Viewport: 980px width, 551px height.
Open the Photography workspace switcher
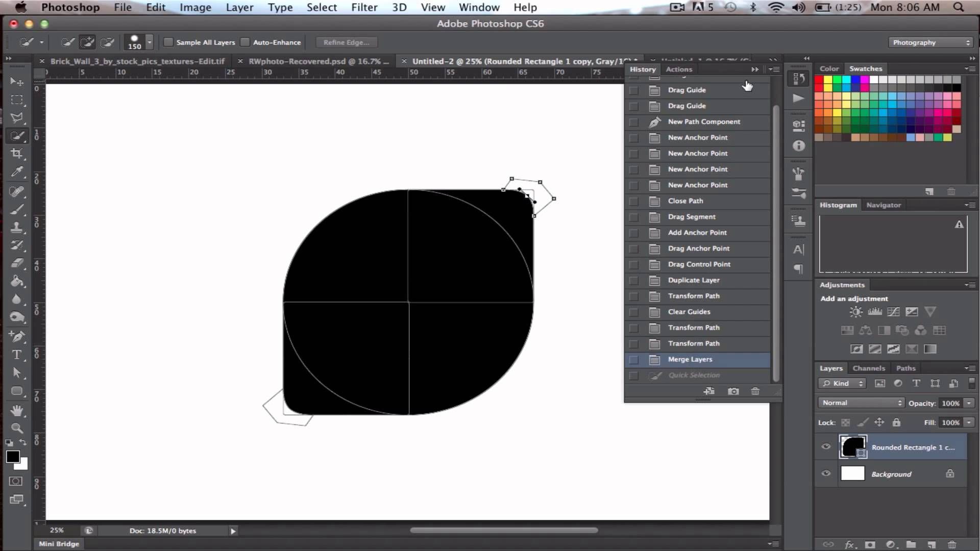(x=930, y=42)
